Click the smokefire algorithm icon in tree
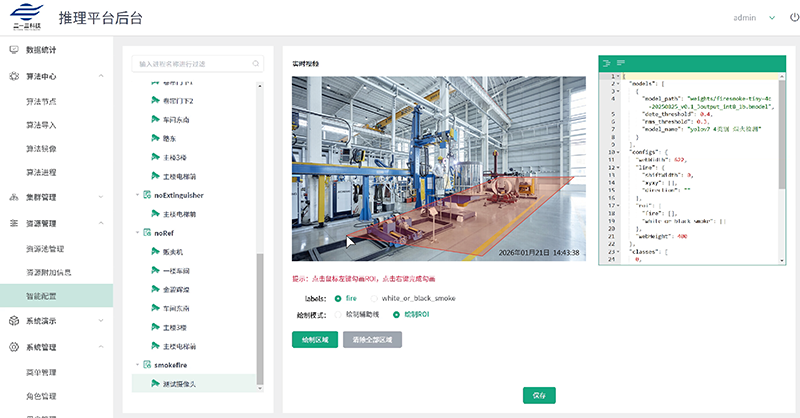This screenshot has width=800, height=418. (x=146, y=365)
